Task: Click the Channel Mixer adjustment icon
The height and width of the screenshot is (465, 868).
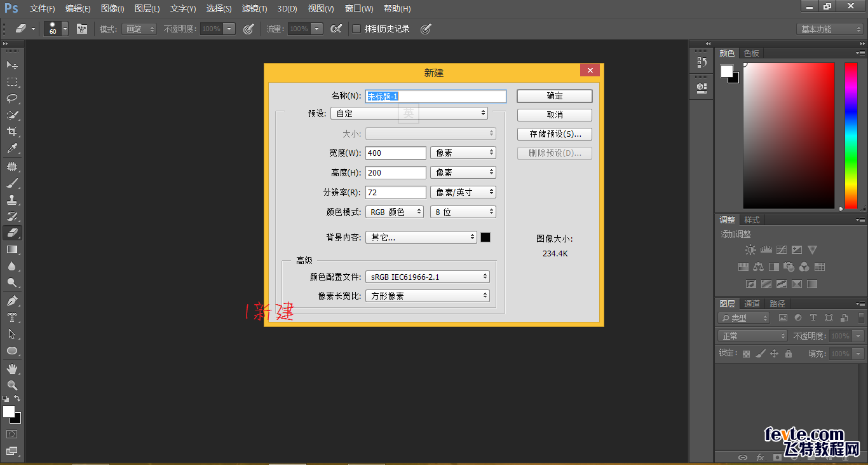Action: (804, 267)
